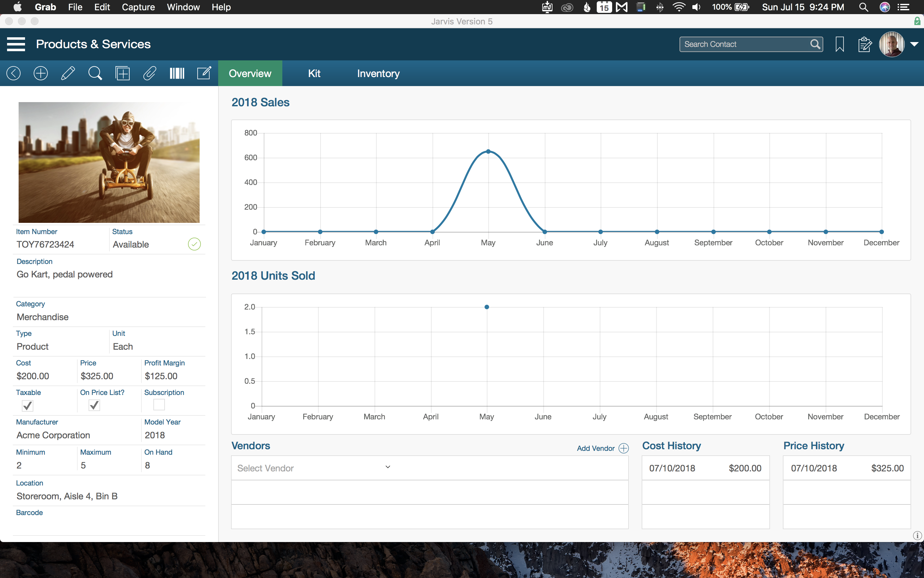This screenshot has height=578, width=924.
Task: Click the volume menu bar icon
Action: coord(697,7)
